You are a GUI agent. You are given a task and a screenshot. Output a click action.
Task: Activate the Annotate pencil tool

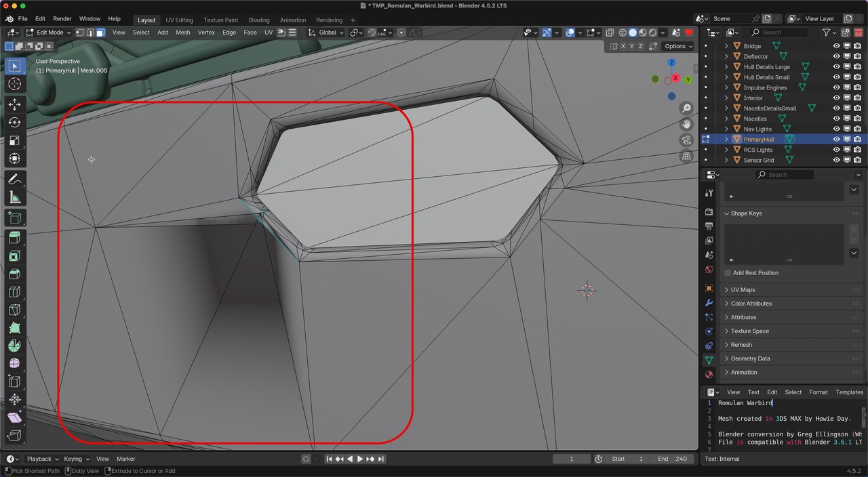(14, 180)
